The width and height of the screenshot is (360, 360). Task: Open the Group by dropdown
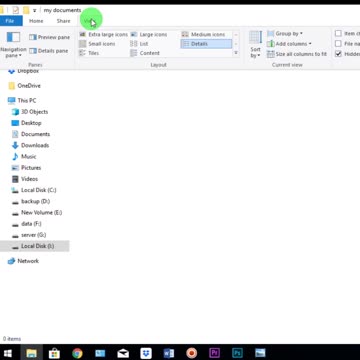point(285,33)
